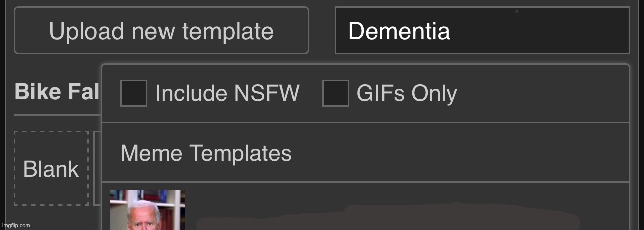Click the word Upload in the template button
The image size is (644, 230).
86,32
